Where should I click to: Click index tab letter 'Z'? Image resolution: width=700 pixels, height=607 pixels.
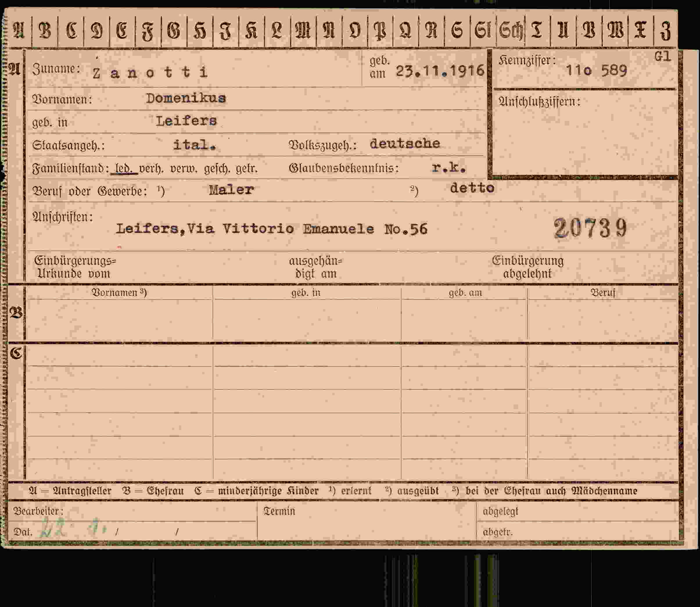(x=665, y=31)
